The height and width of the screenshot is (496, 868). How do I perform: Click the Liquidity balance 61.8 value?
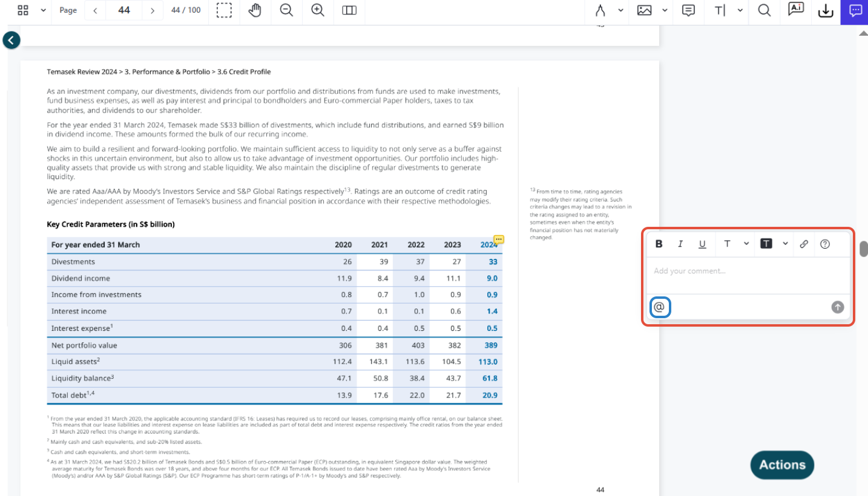pos(490,378)
